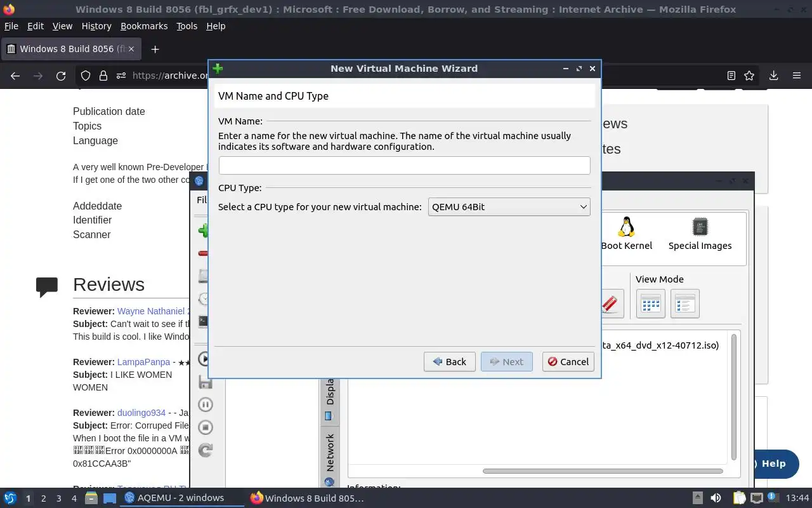Image resolution: width=812 pixels, height=508 pixels.
Task: Click the Firefox forward arrow
Action: pyautogui.click(x=38, y=76)
